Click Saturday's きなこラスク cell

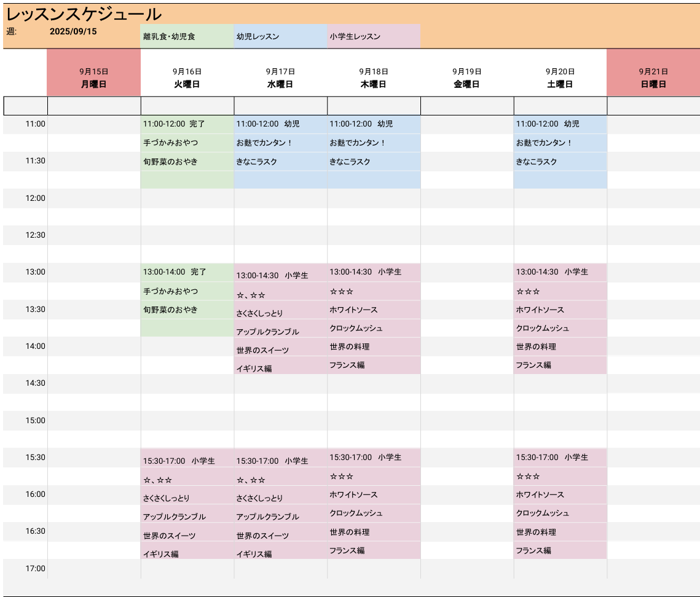(x=560, y=162)
